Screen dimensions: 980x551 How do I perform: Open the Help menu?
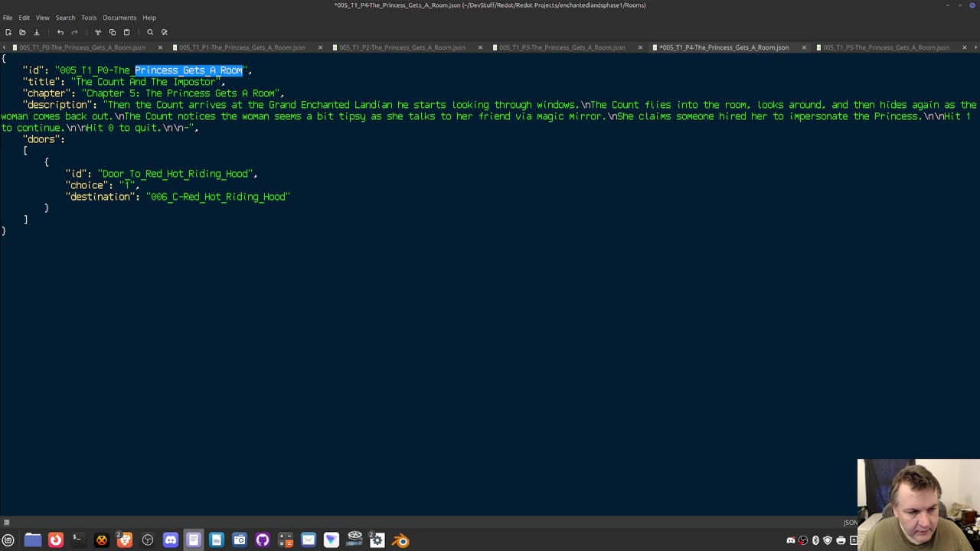149,18
